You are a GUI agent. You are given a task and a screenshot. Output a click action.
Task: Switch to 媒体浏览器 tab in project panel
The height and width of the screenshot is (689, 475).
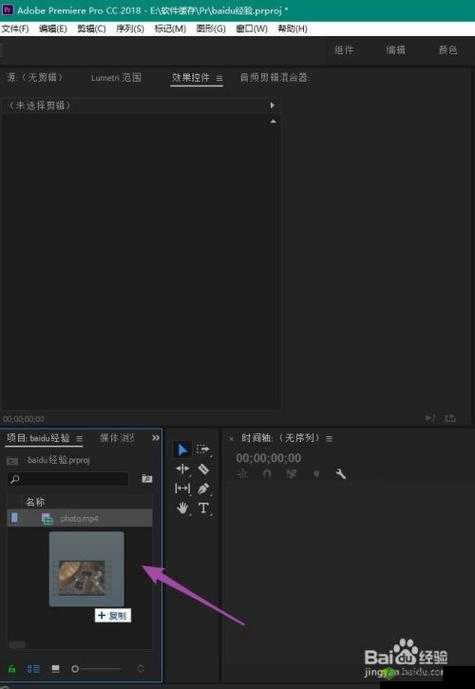click(117, 438)
